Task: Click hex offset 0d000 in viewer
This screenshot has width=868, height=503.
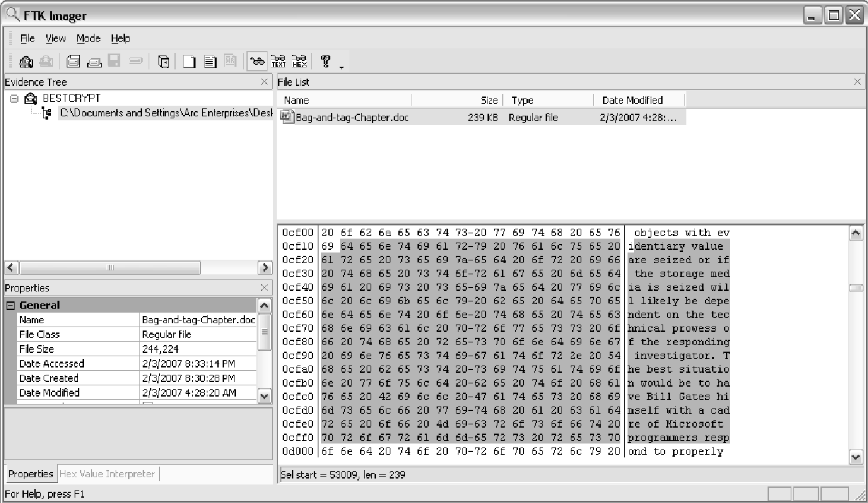Action: [297, 452]
